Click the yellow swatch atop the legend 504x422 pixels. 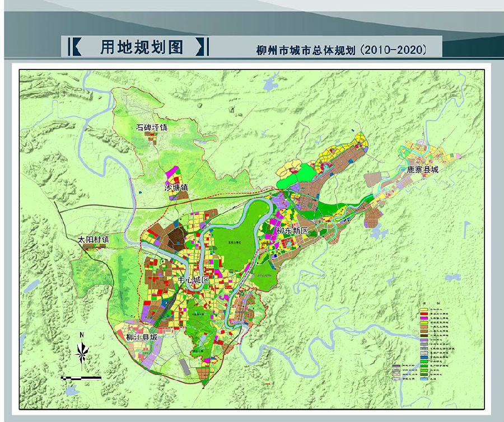point(424,310)
